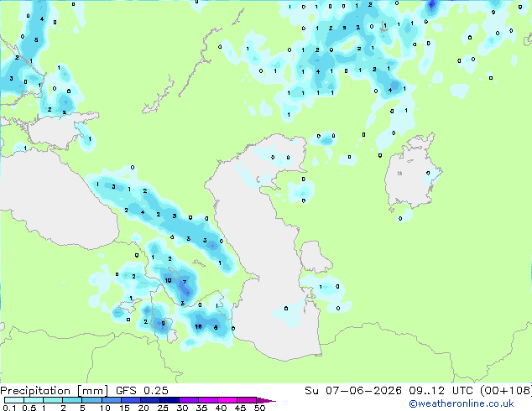Click the '50' legend scale label
This screenshot has width=532, height=411.
[x=259, y=408]
